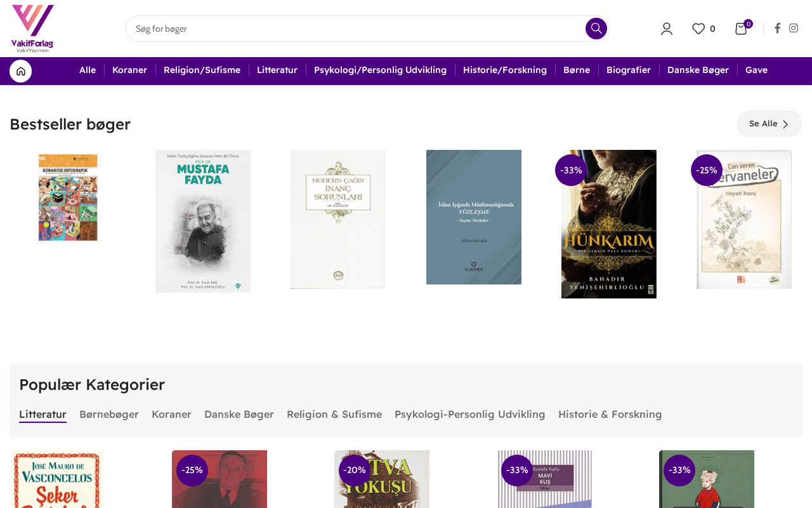Screen dimensions: 812x508
Task: Switch to Danske Bøger category tab
Action: coord(239,414)
